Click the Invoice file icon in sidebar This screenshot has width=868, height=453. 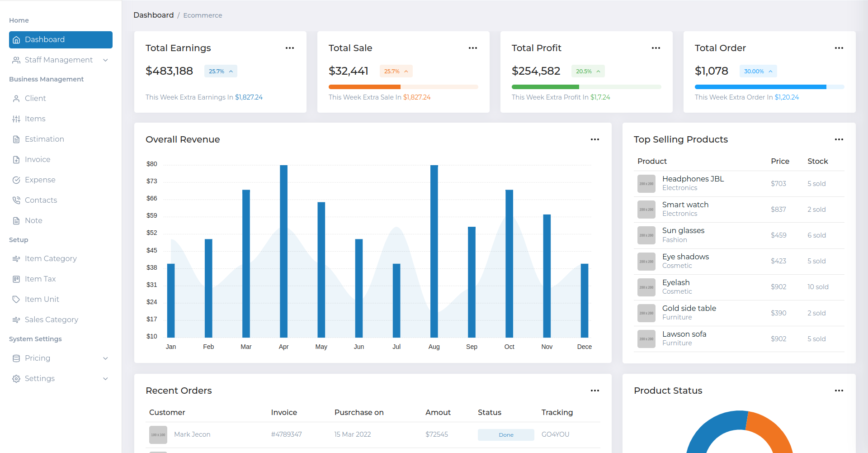click(16, 160)
